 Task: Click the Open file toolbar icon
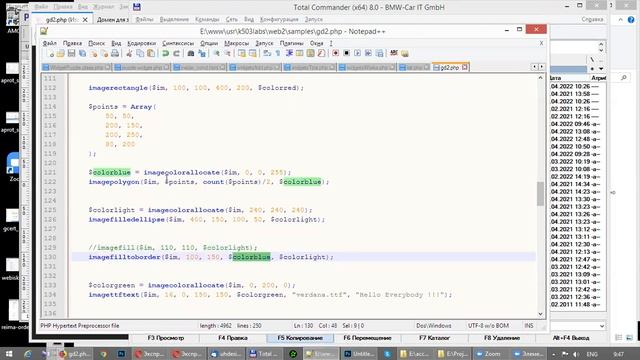tap(61, 53)
